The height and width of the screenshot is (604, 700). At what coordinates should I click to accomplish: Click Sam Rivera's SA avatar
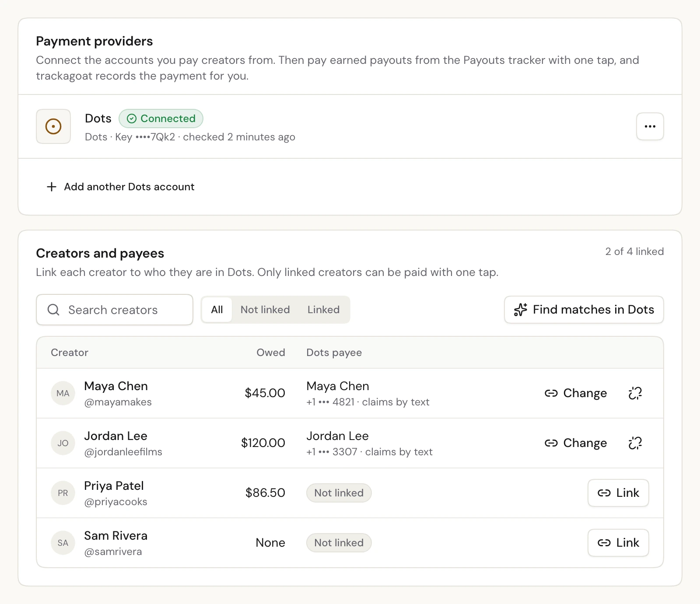pyautogui.click(x=63, y=543)
